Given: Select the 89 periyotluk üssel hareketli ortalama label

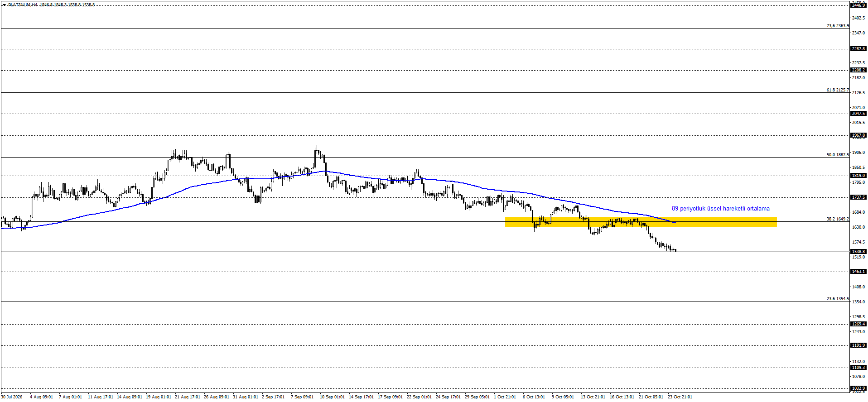Looking at the screenshot, I should (x=720, y=209).
